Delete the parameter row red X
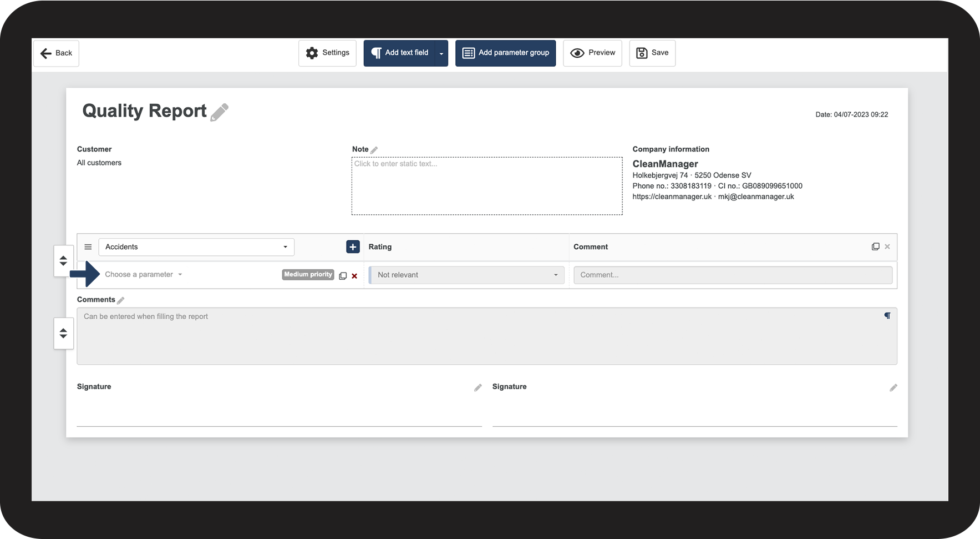This screenshot has width=980, height=539. coord(354,276)
